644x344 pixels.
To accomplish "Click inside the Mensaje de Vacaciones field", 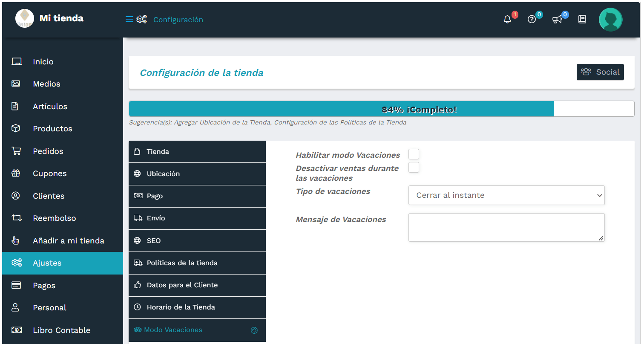I will point(506,227).
